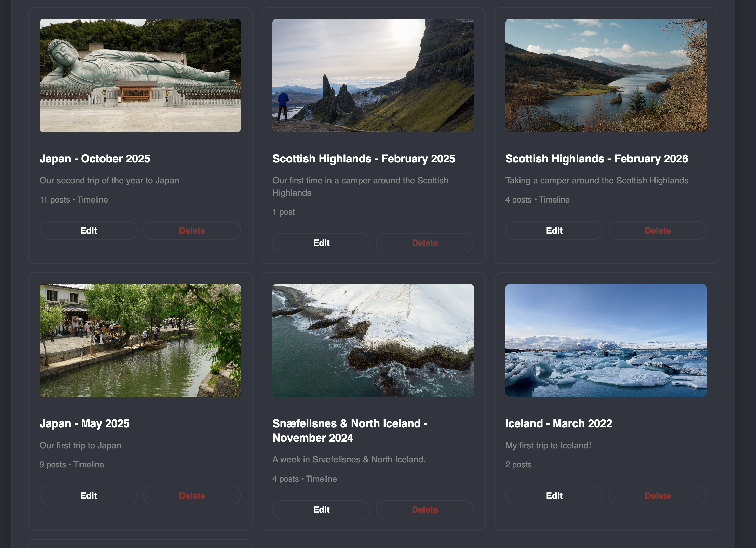Edit the Japan - May 2025 album
Screen dimensions: 756x548
89,496
